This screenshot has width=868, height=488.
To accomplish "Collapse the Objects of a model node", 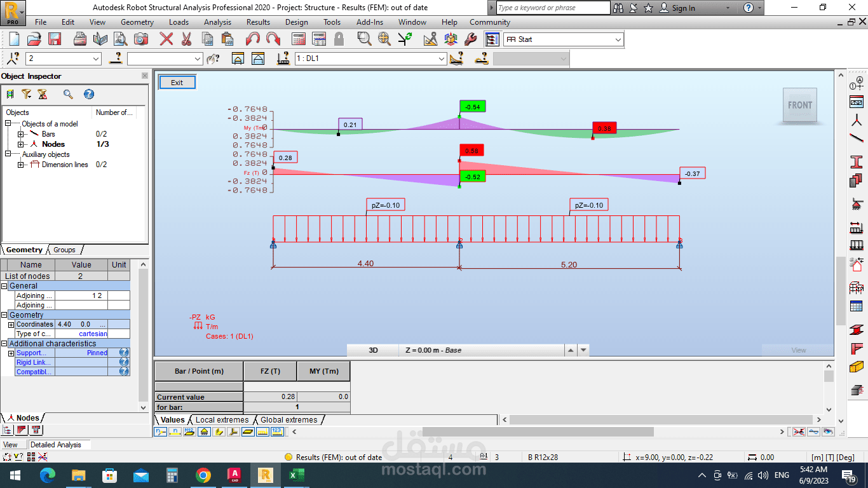I will pyautogui.click(x=8, y=124).
